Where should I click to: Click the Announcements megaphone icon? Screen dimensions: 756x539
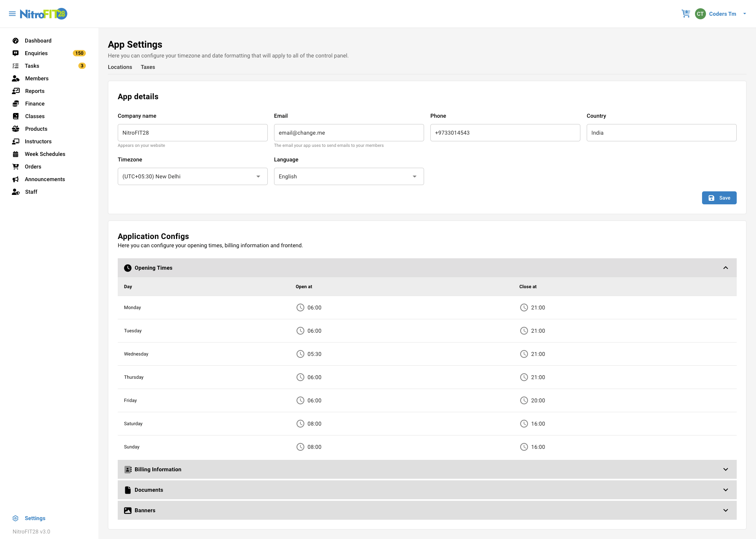click(x=16, y=179)
